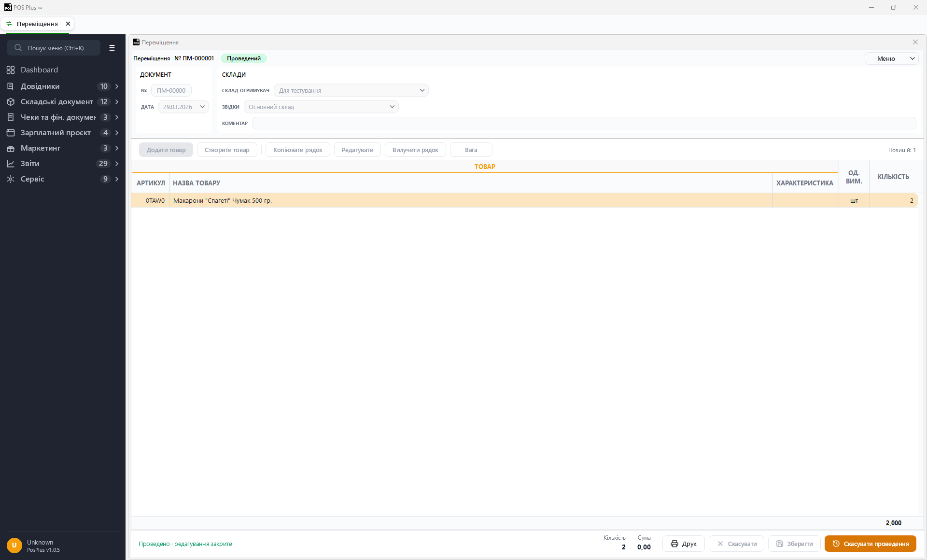This screenshot has height=560, width=927.
Task: Click the Проведений status badge
Action: (x=244, y=58)
